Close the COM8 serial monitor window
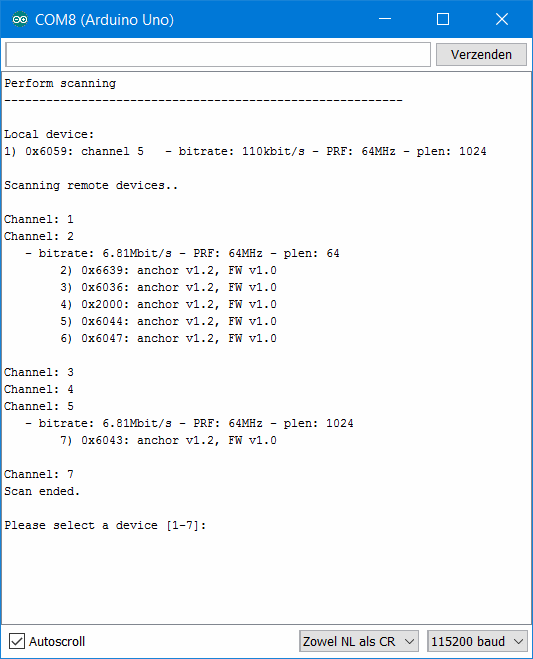This screenshot has width=533, height=659. click(x=501, y=19)
